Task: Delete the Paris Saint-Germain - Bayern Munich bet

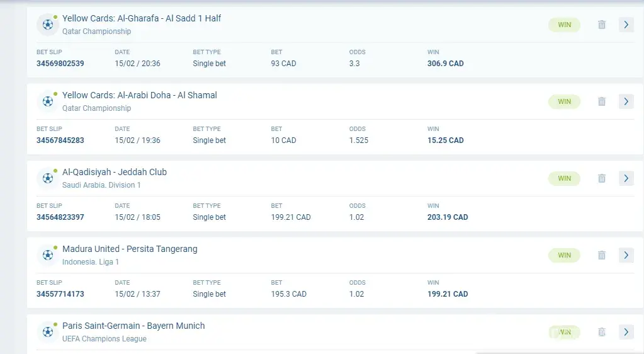Action: point(602,332)
